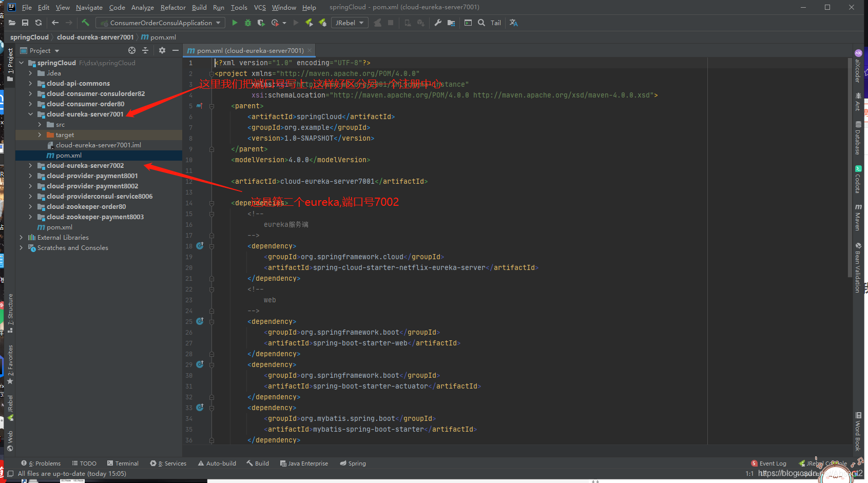Click cloud-eureka-server7001 breadcrumb
The width and height of the screenshot is (868, 483).
click(95, 37)
